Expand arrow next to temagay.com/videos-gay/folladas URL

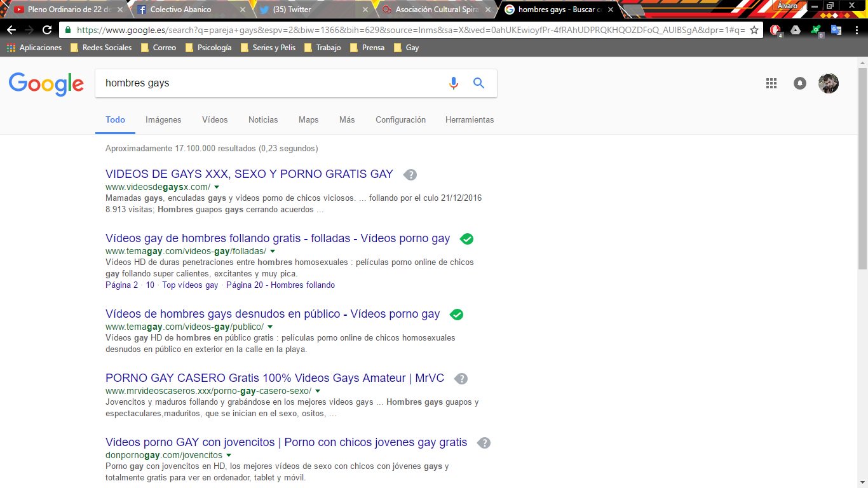click(x=273, y=252)
